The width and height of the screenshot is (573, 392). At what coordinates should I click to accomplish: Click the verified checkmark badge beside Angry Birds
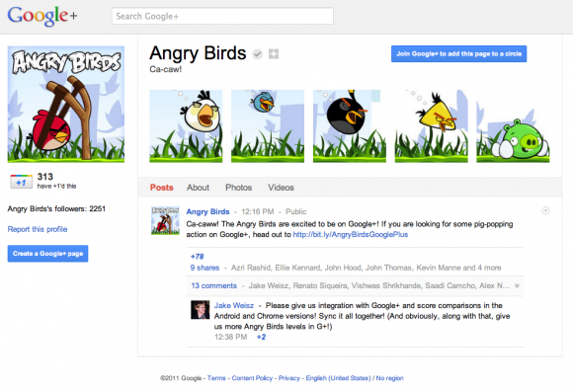coord(258,54)
